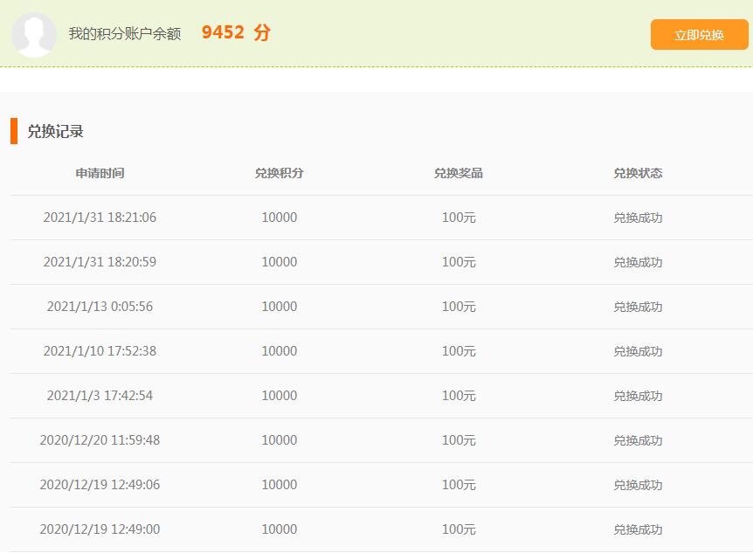Select the record dated 2021/1/31 18:20:59
This screenshot has height=560, width=753.
pos(100,262)
